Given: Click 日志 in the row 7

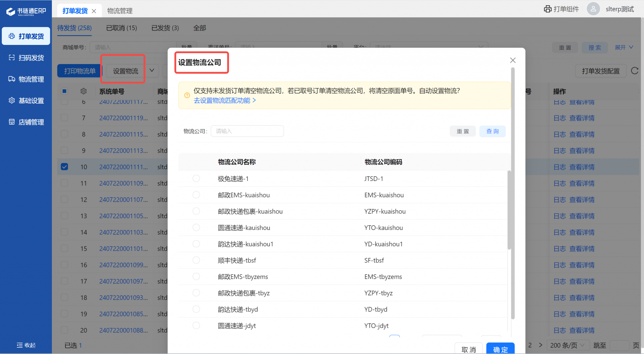Looking at the screenshot, I should coord(559,118).
